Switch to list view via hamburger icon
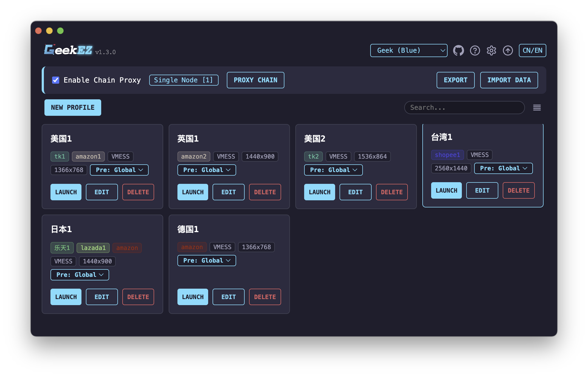Screen dimensions: 588x377 coord(537,108)
